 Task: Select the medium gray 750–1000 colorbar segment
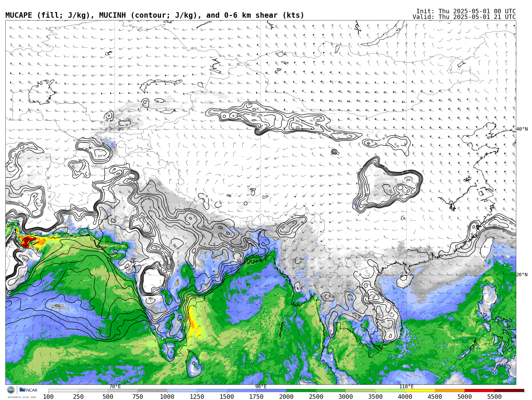tap(152, 391)
